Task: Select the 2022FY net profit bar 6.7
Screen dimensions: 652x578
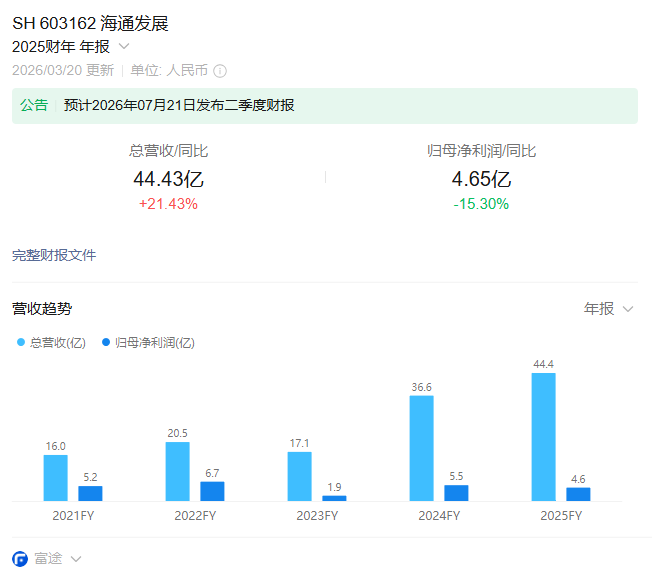Action: (212, 492)
